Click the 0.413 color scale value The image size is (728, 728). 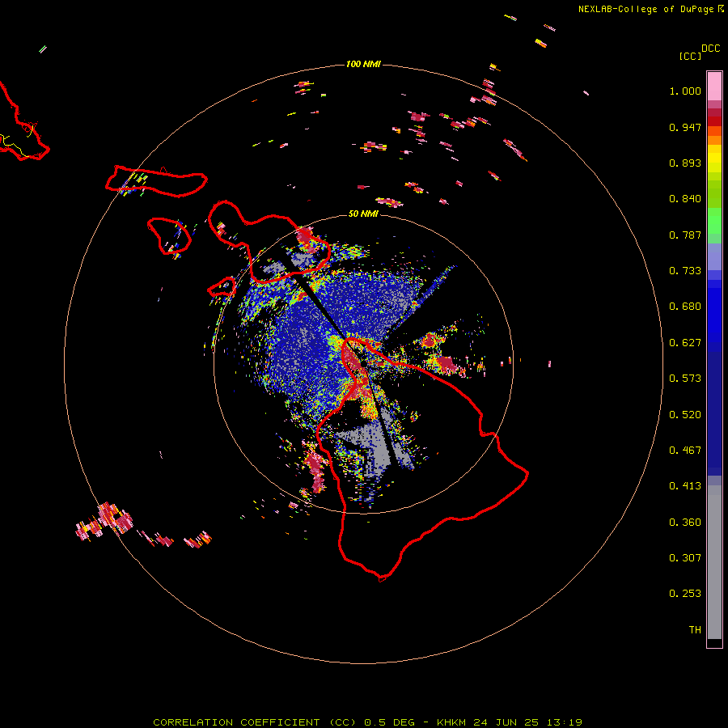pos(685,486)
